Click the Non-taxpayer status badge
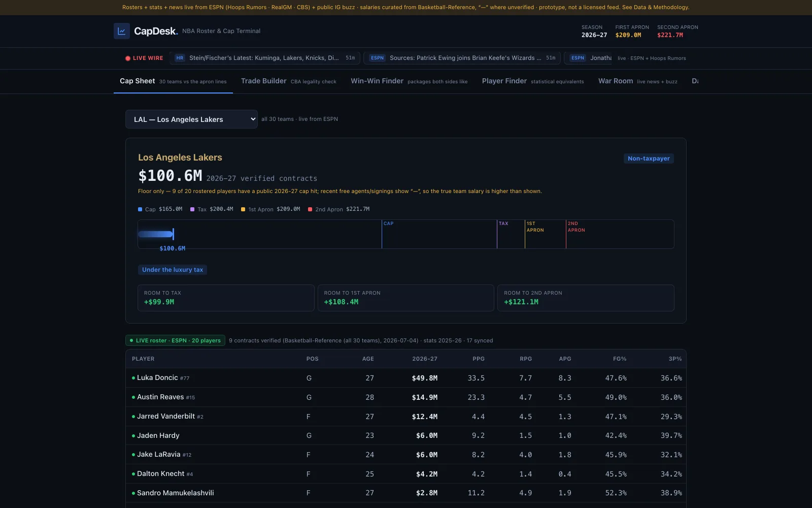The height and width of the screenshot is (508, 812). tap(649, 158)
